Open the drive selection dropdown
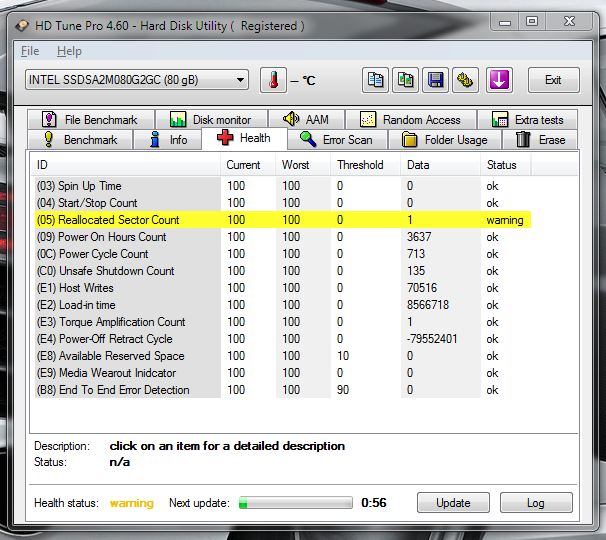 137,80
